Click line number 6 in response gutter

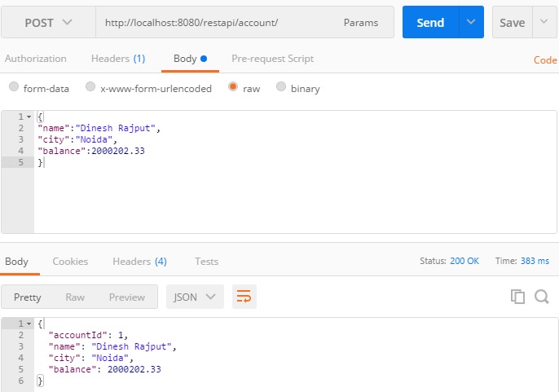(20, 381)
